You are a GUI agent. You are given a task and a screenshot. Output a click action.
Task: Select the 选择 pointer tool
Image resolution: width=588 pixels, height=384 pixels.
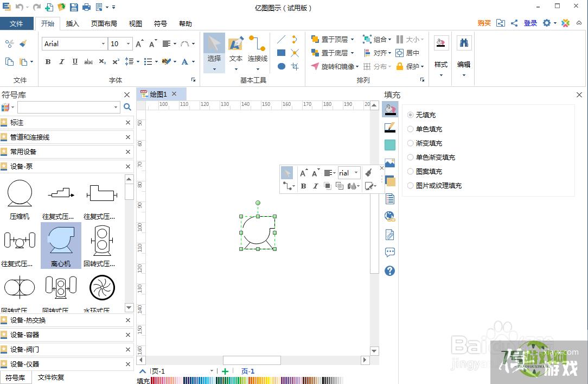click(214, 52)
